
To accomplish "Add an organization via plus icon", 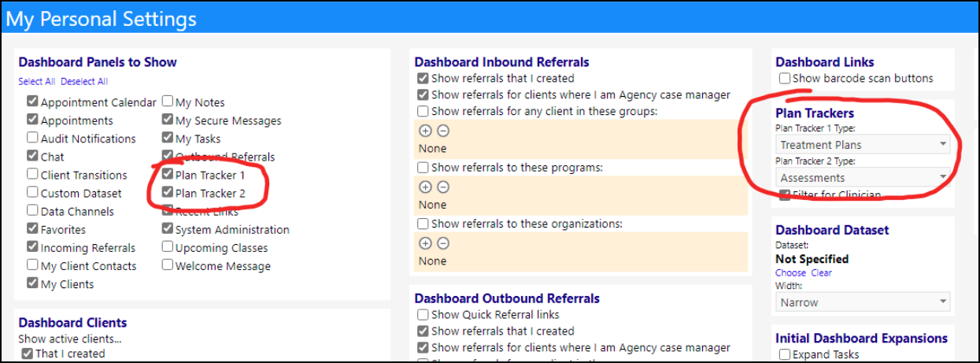I will coord(425,243).
